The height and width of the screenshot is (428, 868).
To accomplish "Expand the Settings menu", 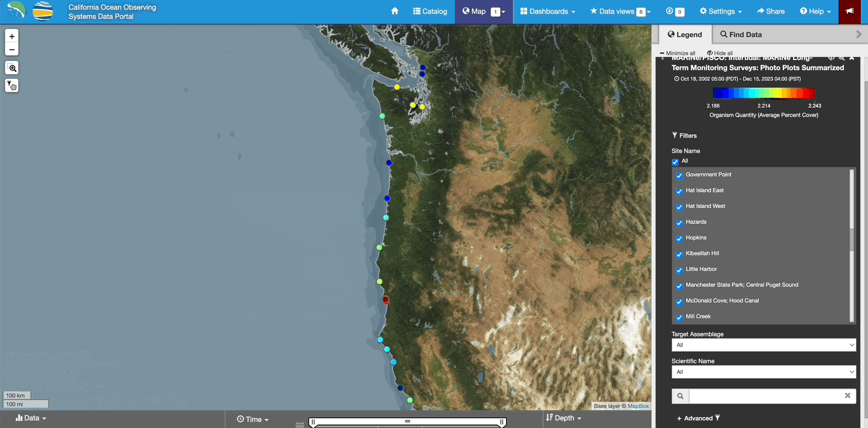I will 721,11.
